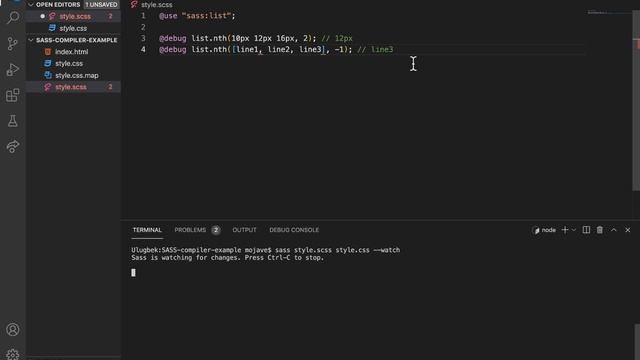Click the 1 unsaved badge
Image resolution: width=640 pixels, height=360 pixels.
click(101, 4)
